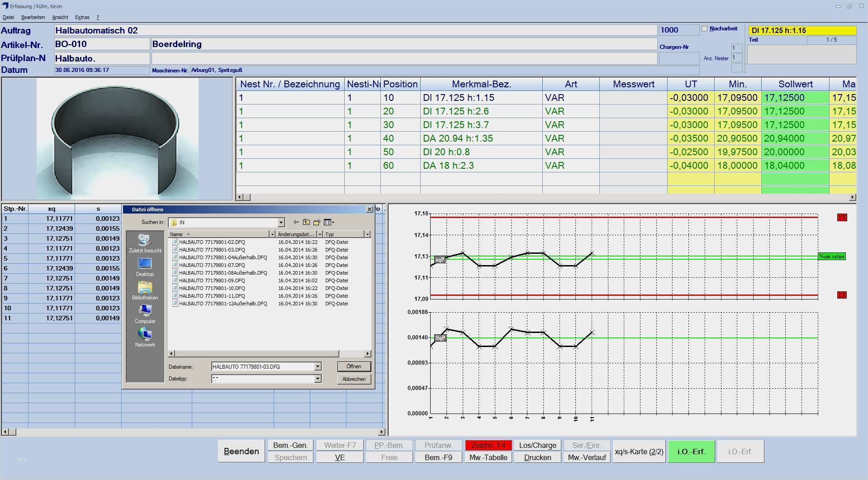Select sample row 11 in the Stp.-Nr. table
This screenshot has height=480, width=868.
click(x=61, y=318)
